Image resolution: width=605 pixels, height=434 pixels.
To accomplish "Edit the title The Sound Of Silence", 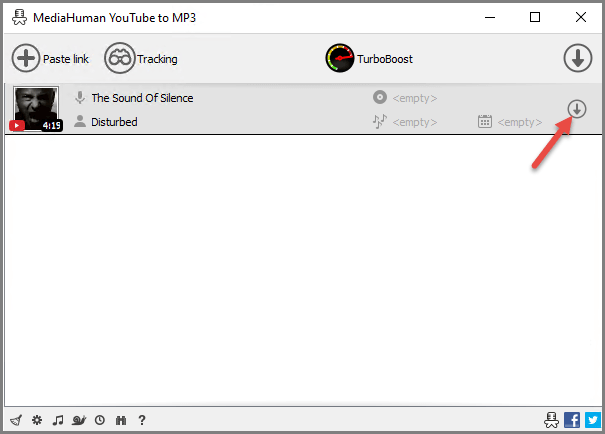I will click(x=142, y=98).
